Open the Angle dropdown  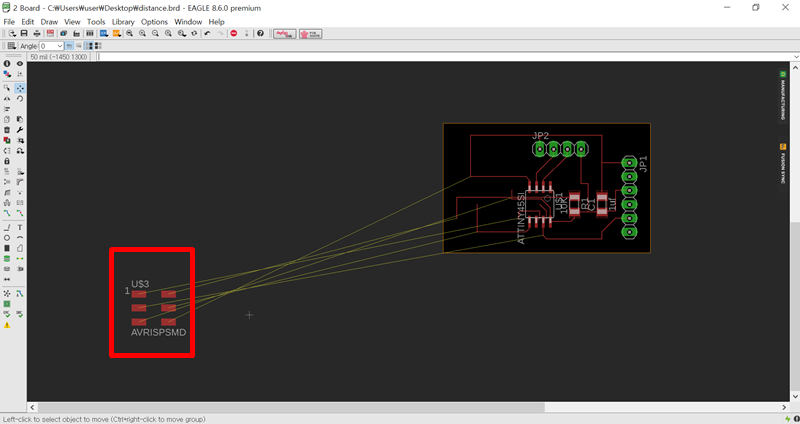click(52, 46)
